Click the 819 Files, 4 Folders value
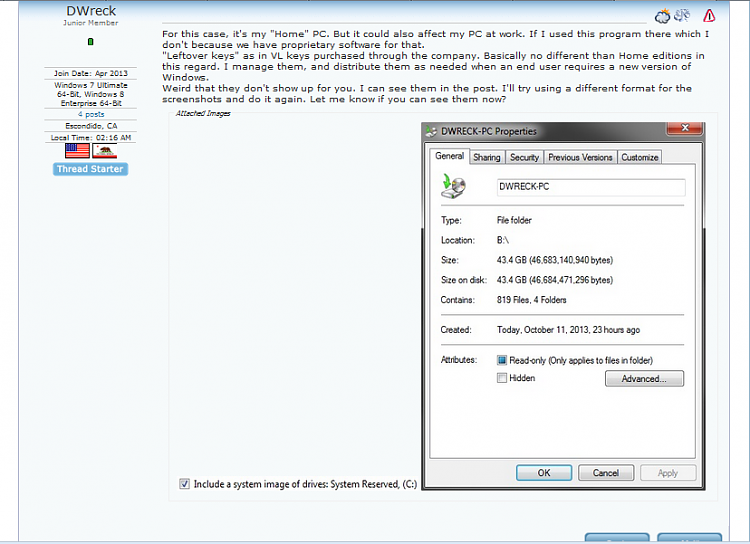This screenshot has width=750, height=544. pyautogui.click(x=531, y=300)
